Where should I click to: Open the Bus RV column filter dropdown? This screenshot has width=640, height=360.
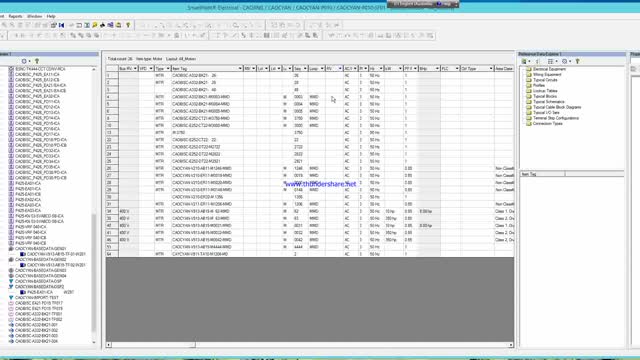click(135, 69)
